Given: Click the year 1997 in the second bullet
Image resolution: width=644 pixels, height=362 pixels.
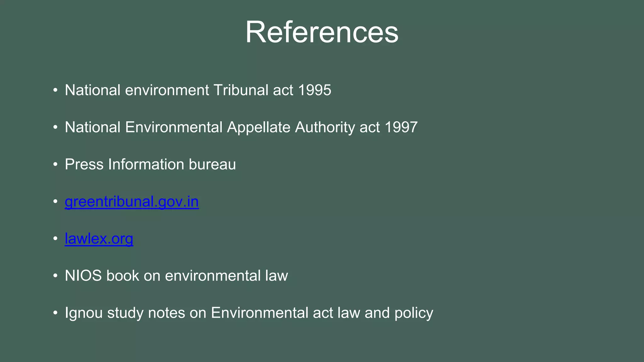Looking at the screenshot, I should [401, 128].
